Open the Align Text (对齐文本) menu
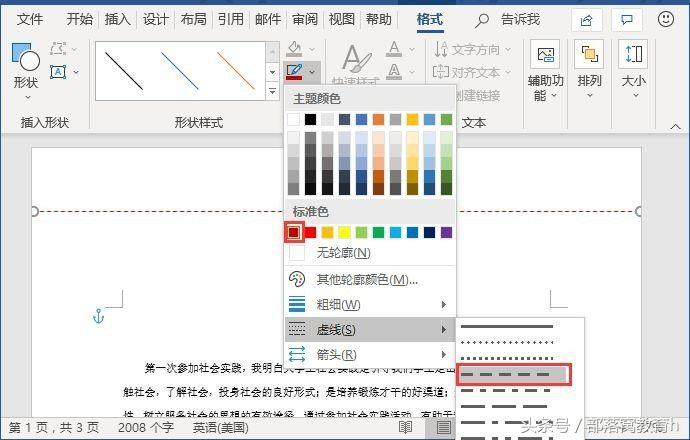690x440 pixels. point(472,72)
